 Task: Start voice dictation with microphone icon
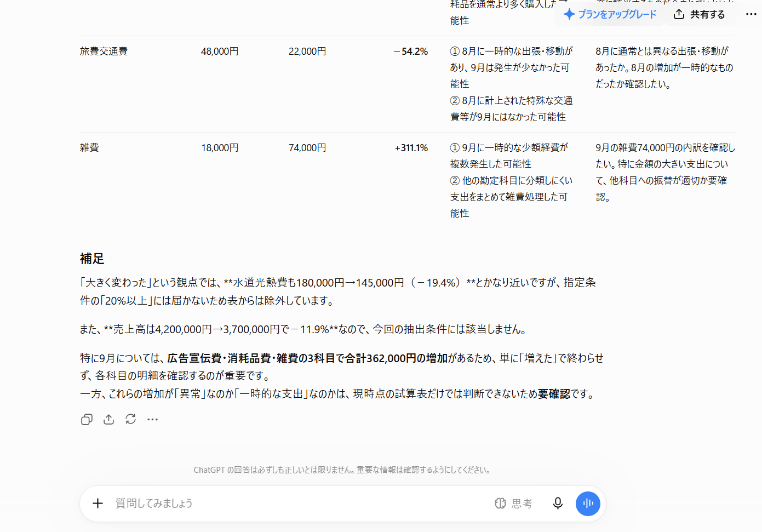pyautogui.click(x=558, y=504)
